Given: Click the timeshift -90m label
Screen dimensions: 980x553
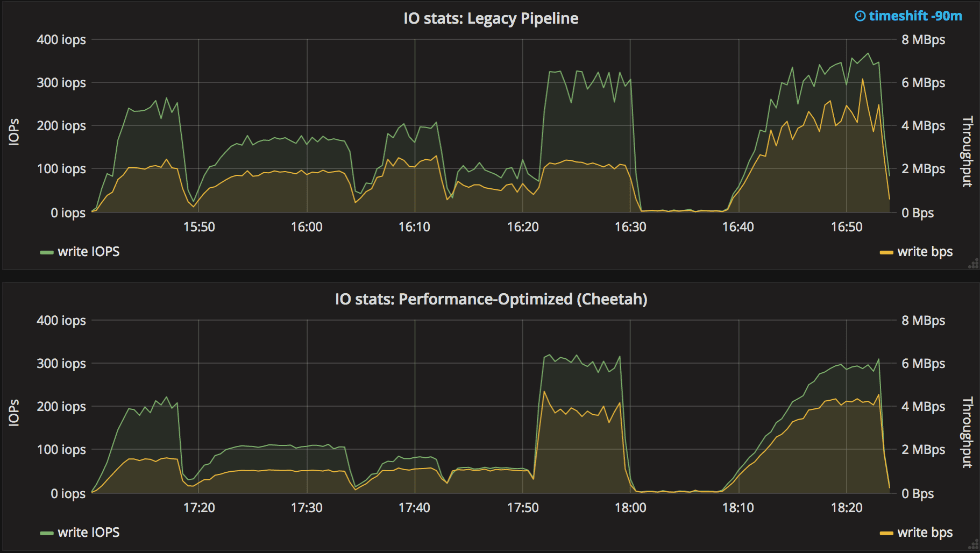Looking at the screenshot, I should coord(915,16).
